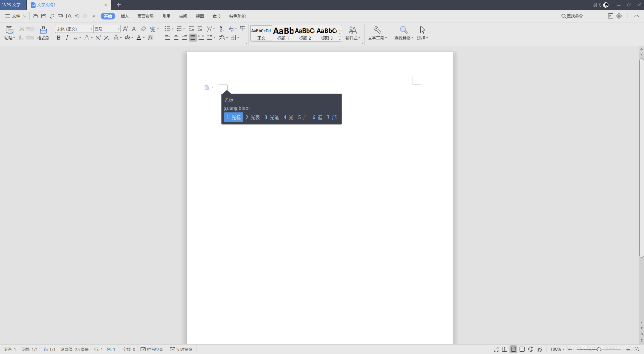Viewport: 644px width, 354px height.
Task: Apply Subscript X₂ formatting
Action: click(x=107, y=38)
